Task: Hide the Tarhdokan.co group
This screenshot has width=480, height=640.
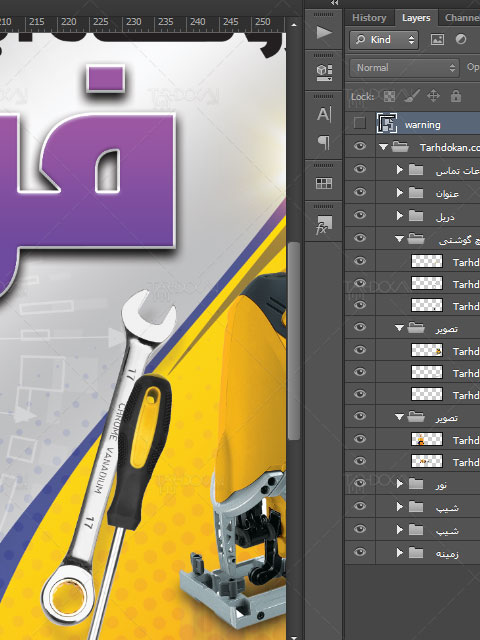Action: click(x=360, y=146)
